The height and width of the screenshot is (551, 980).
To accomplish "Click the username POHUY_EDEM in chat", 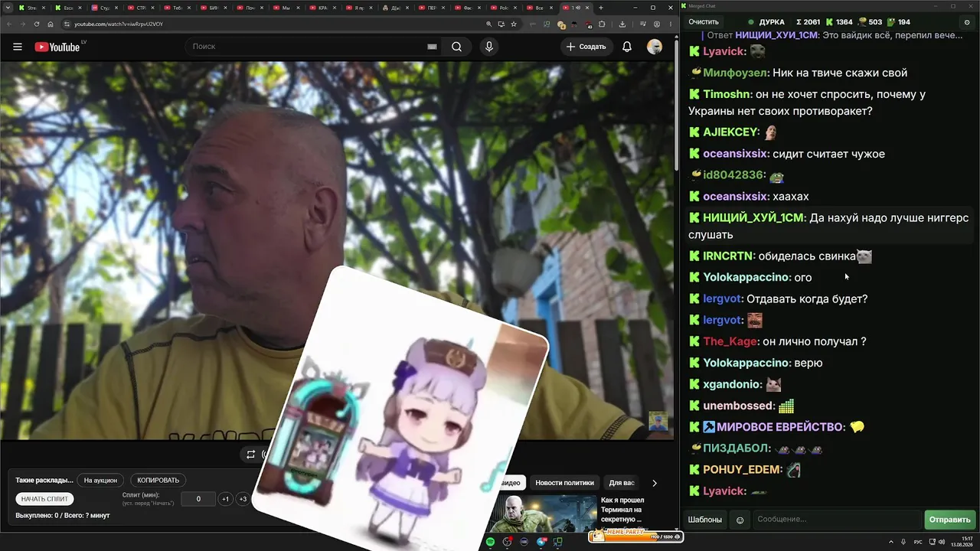I will coord(743,469).
